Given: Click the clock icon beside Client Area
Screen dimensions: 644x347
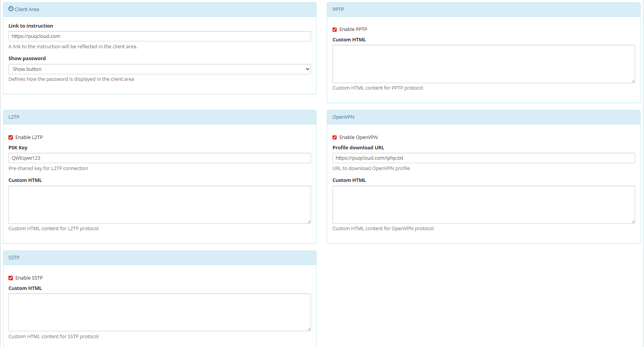Looking at the screenshot, I should pyautogui.click(x=10, y=9).
